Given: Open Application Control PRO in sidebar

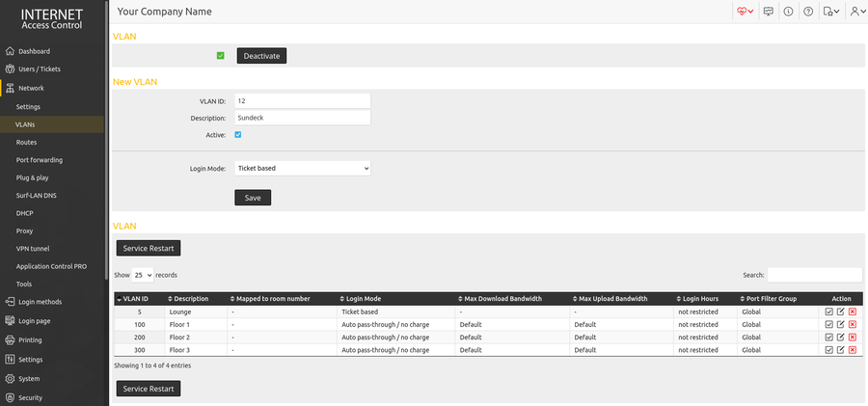Looking at the screenshot, I should [x=53, y=266].
